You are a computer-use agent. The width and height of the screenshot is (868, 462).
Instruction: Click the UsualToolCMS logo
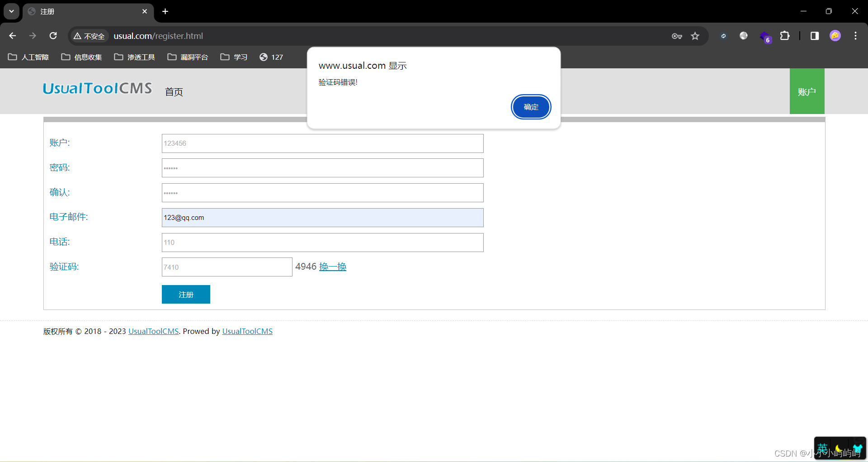pyautogui.click(x=98, y=88)
